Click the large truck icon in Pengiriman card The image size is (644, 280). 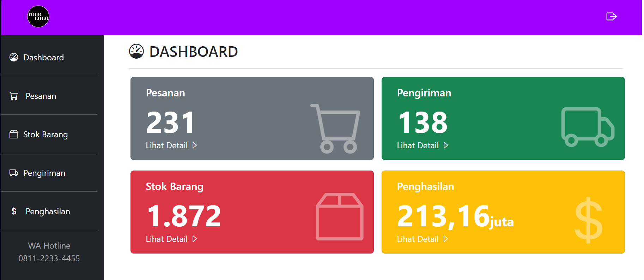tap(588, 127)
